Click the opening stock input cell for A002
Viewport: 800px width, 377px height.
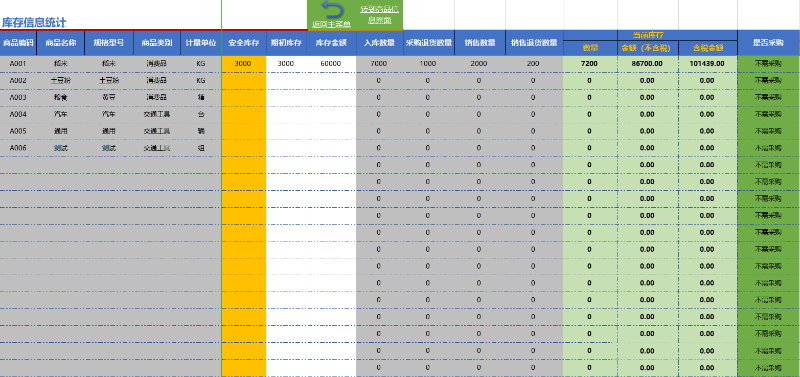[286, 81]
